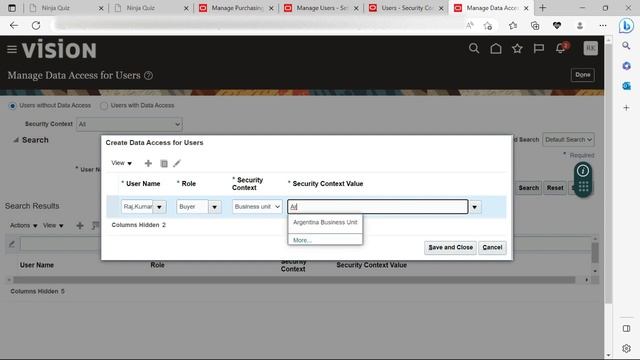Image resolution: width=640 pixels, height=360 pixels.
Task: Click the floating info guide icon
Action: [x=583, y=171]
